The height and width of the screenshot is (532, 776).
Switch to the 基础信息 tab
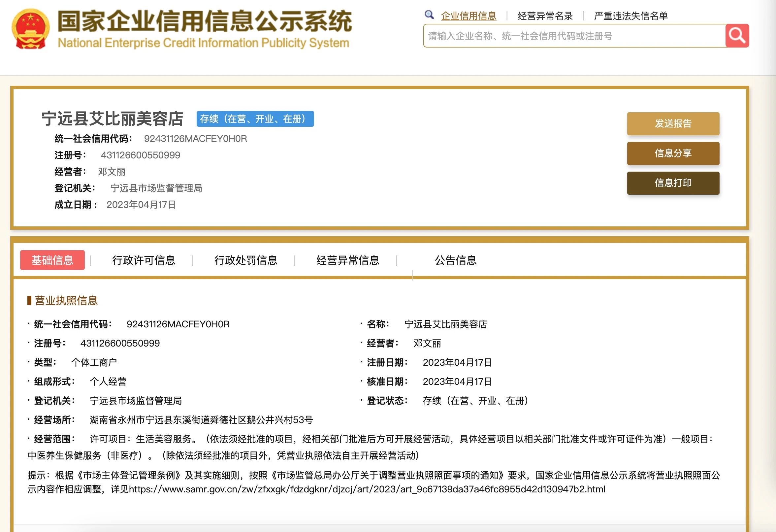52,260
